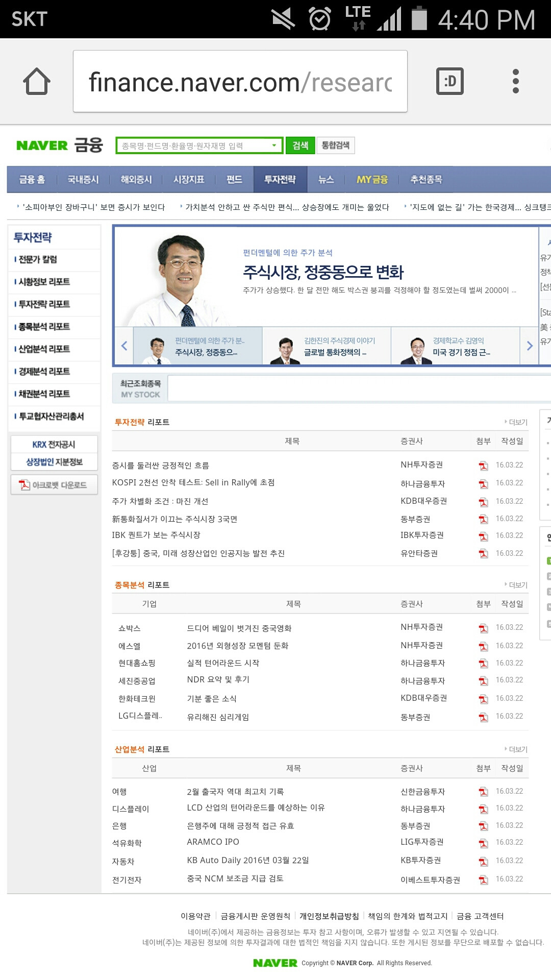
Task: Open the MY금융 tab
Action: (x=372, y=179)
